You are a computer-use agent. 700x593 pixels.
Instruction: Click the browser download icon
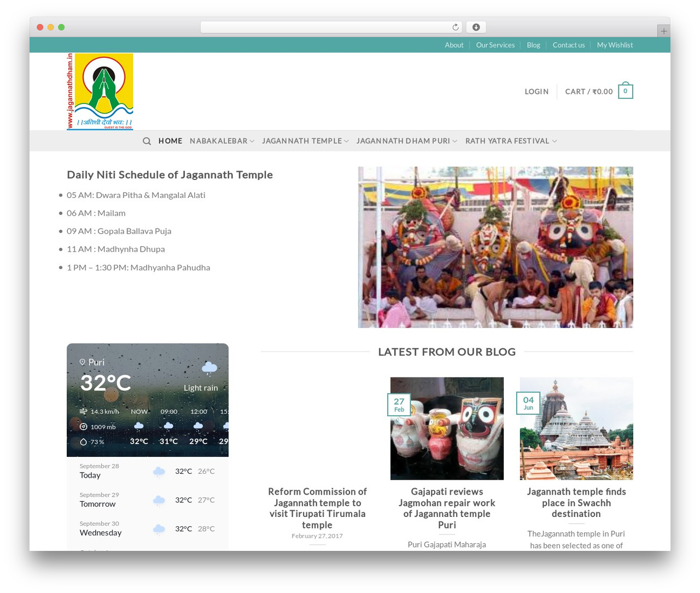click(476, 27)
